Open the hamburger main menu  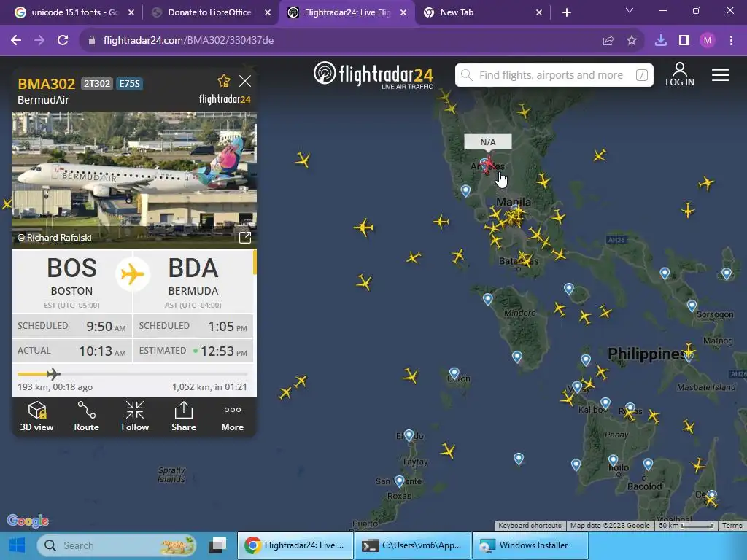720,75
